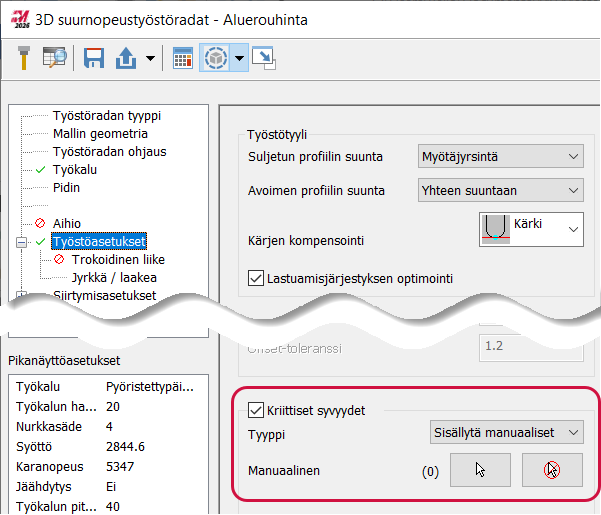
Task: Click the Työkalun ha... value 20
Action: pyautogui.click(x=113, y=407)
